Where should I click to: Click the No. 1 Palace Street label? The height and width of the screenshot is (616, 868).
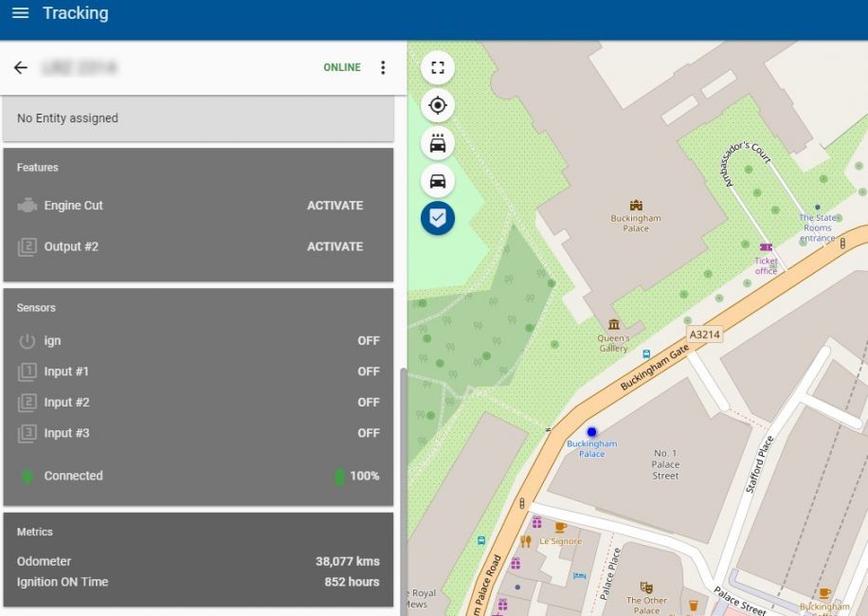pos(665,464)
